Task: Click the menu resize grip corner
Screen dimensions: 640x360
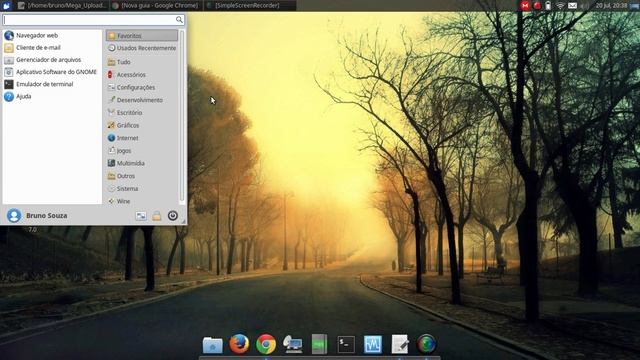Action: coord(184,221)
